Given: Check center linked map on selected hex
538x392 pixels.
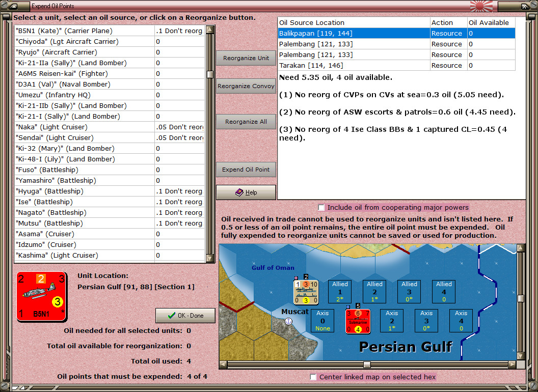Looking at the screenshot, I should (x=314, y=377).
